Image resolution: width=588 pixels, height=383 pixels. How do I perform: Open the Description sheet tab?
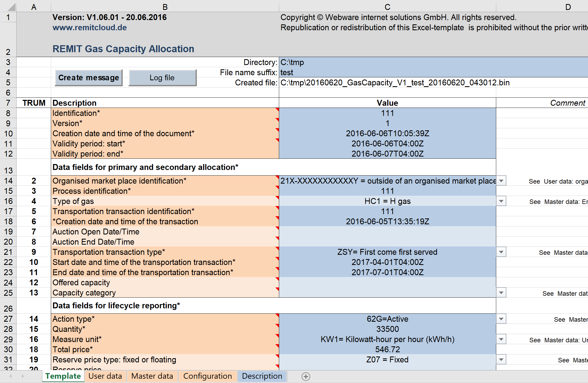262,376
